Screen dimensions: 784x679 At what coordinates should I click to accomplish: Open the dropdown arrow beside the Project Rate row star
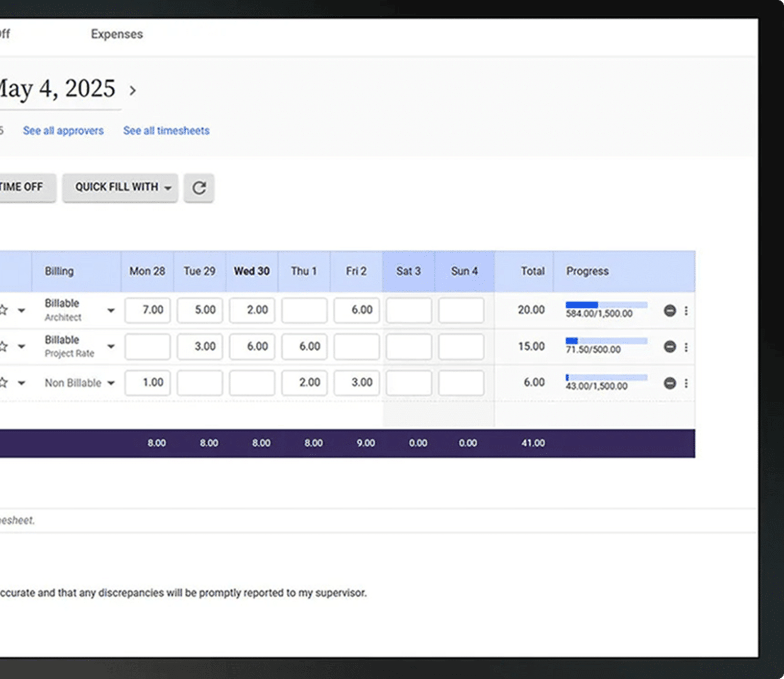coord(21,347)
